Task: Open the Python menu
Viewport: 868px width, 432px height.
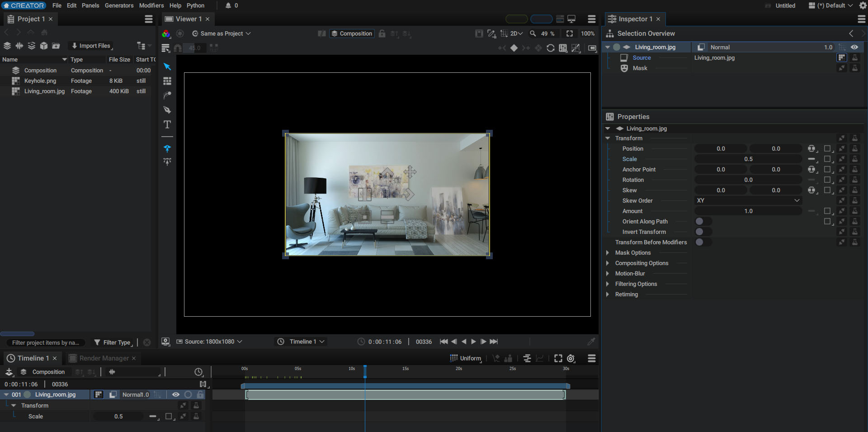Action: tap(196, 5)
